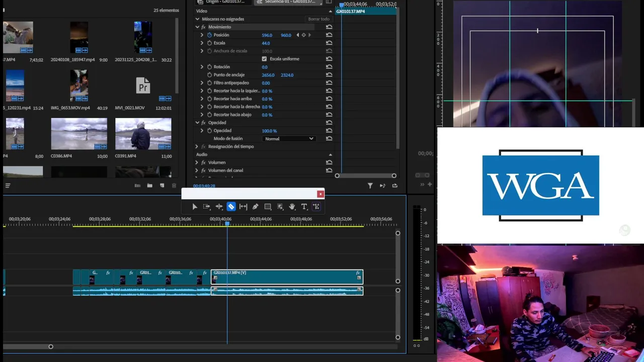Toggle animation stopwatch for Opacidad

[209, 131]
